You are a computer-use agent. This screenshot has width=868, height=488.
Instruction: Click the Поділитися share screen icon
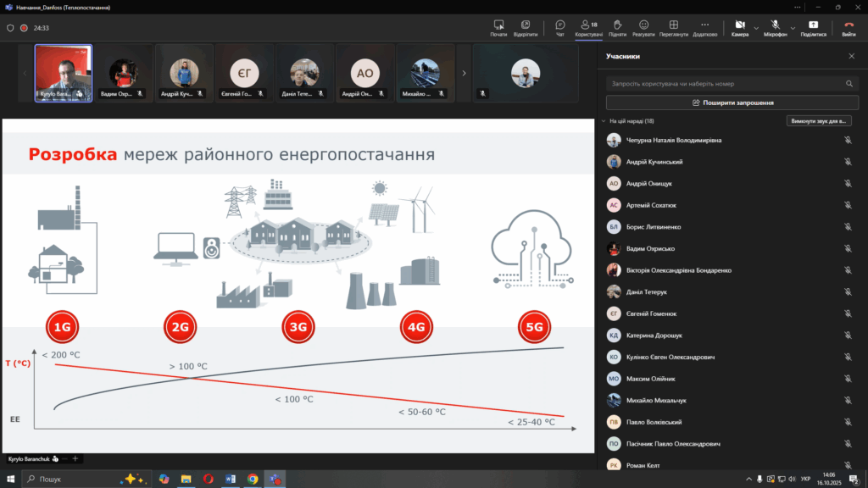(814, 25)
